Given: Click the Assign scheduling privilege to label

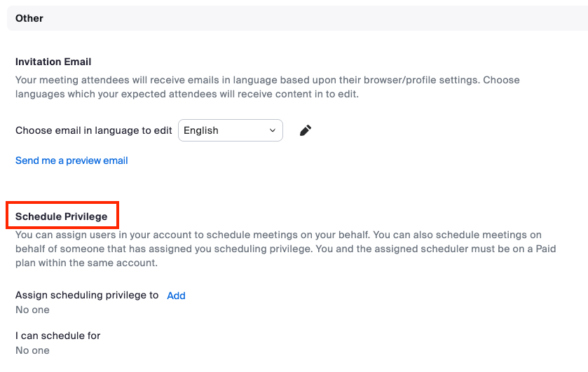Looking at the screenshot, I should (x=87, y=295).
